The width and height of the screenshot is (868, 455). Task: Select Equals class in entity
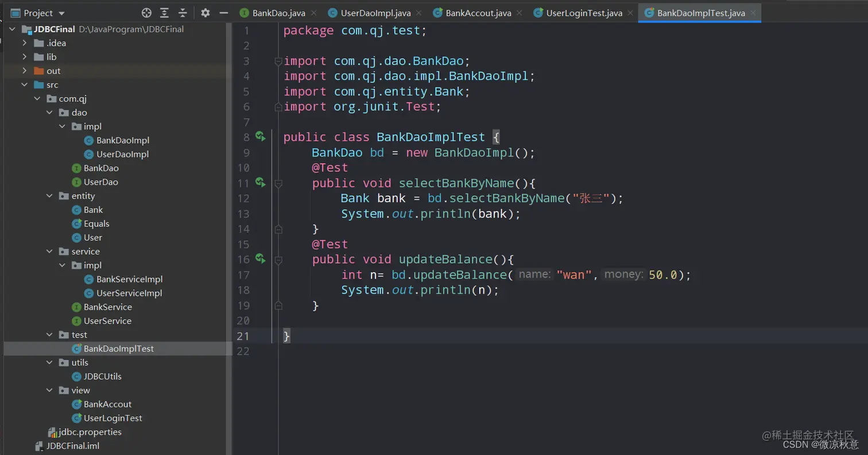96,223
